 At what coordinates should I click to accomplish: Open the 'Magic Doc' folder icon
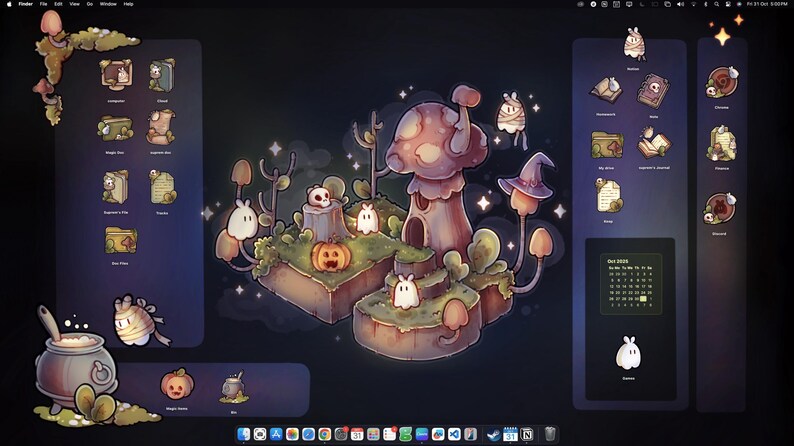pos(115,129)
